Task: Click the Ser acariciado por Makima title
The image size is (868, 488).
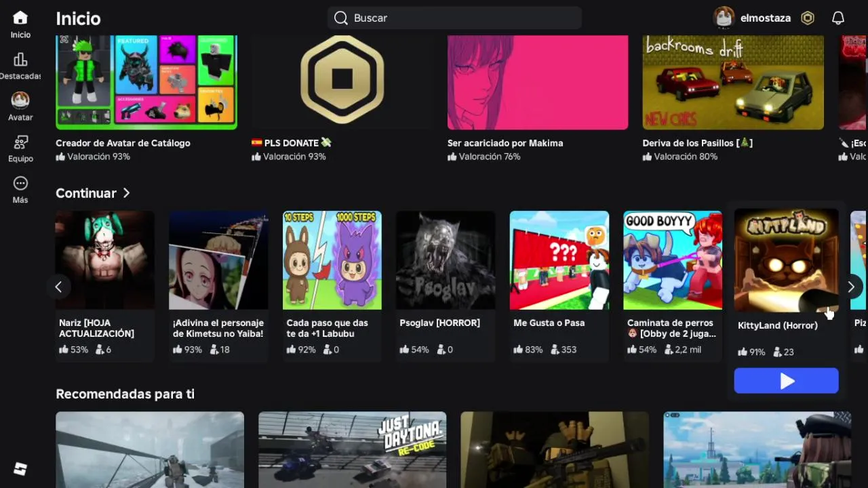Action: point(505,143)
